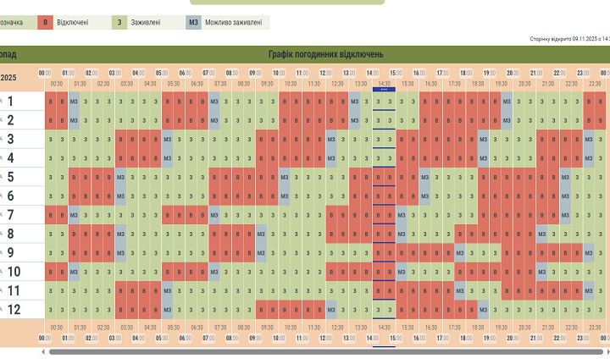610x364 pixels.
Task: Click the horizontal scrollbar thumb
Action: (326, 351)
